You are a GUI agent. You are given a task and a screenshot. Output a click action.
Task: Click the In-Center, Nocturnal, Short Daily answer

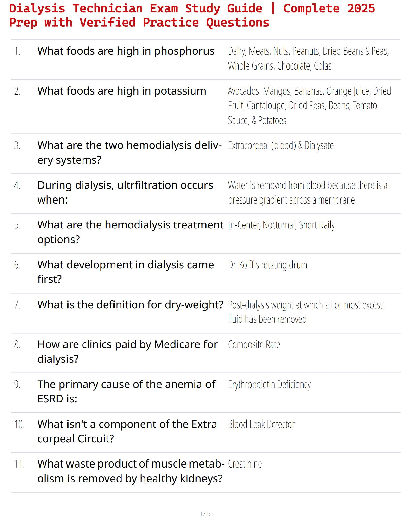coord(281,225)
